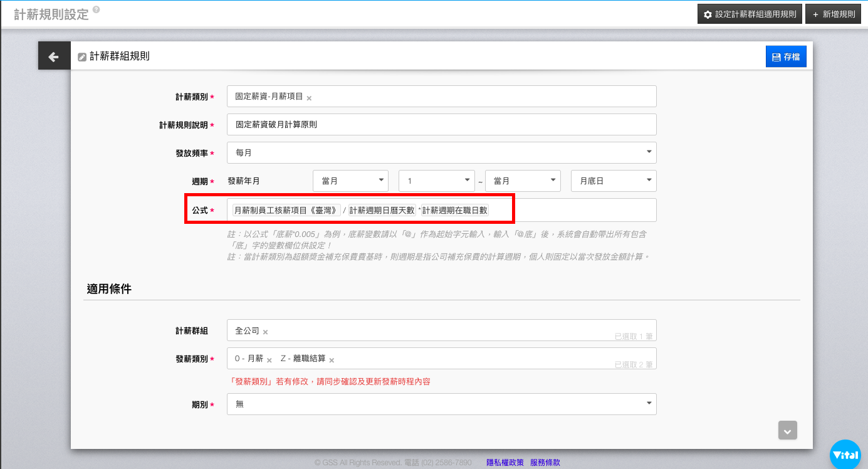Click the back arrow icon
Viewport: 868px width, 469px height.
pyautogui.click(x=54, y=57)
